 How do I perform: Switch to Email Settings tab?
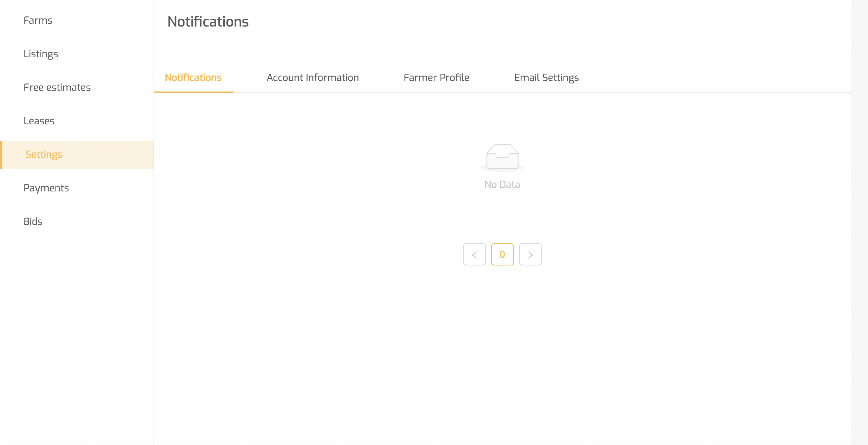547,78
